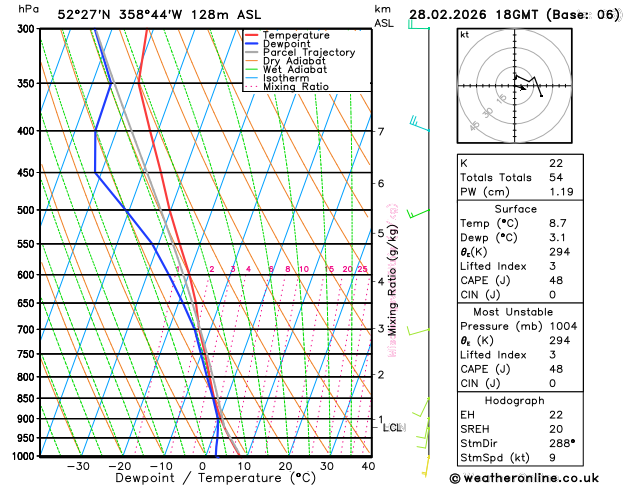Click the wind barb at 850 hPa
The width and height of the screenshot is (629, 486).
pos(421,407)
